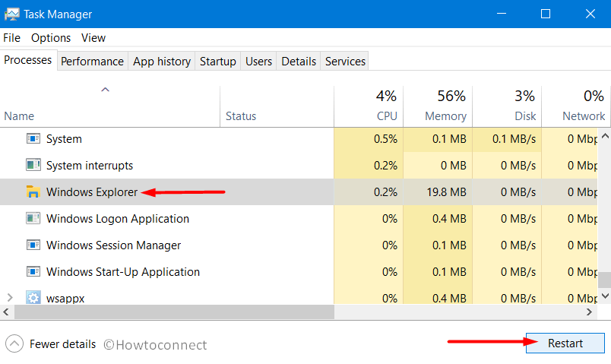
Task: Click the Fewer details link
Action: [63, 344]
